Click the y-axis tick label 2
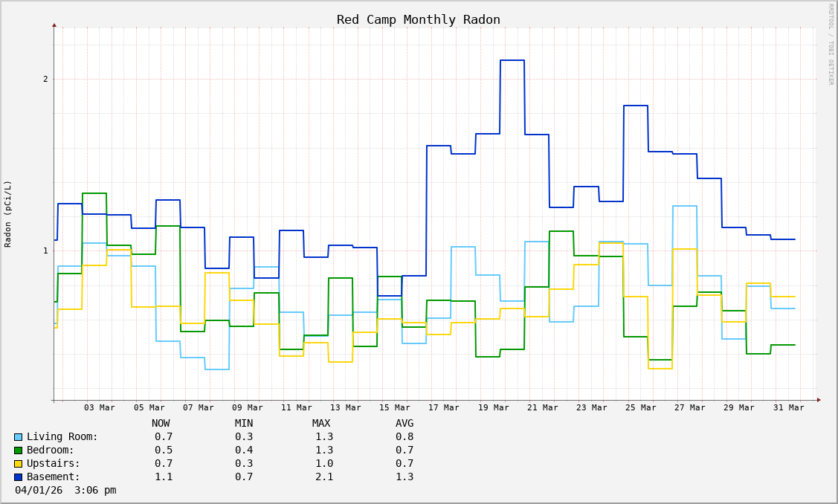838x504 pixels. point(45,80)
